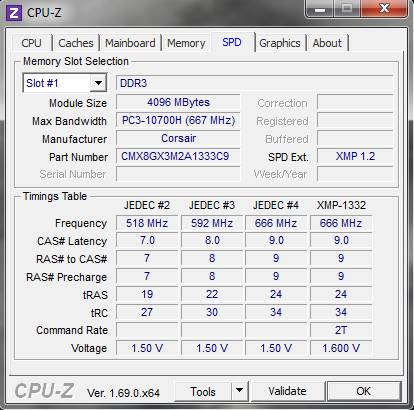Click the JEDEC #2 column header
This screenshot has width=414, height=410.
coord(147,205)
